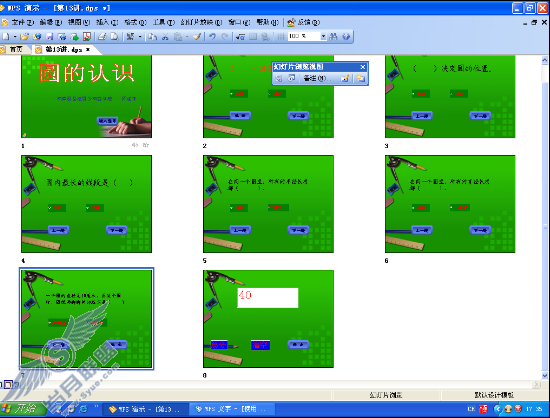Open the 幻灯片放映 (Slide Show) menu

click(x=201, y=22)
